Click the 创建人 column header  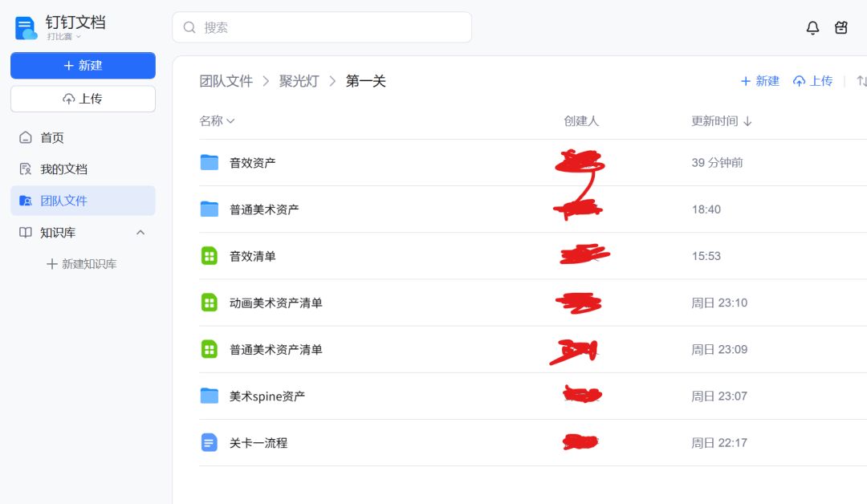click(x=581, y=121)
